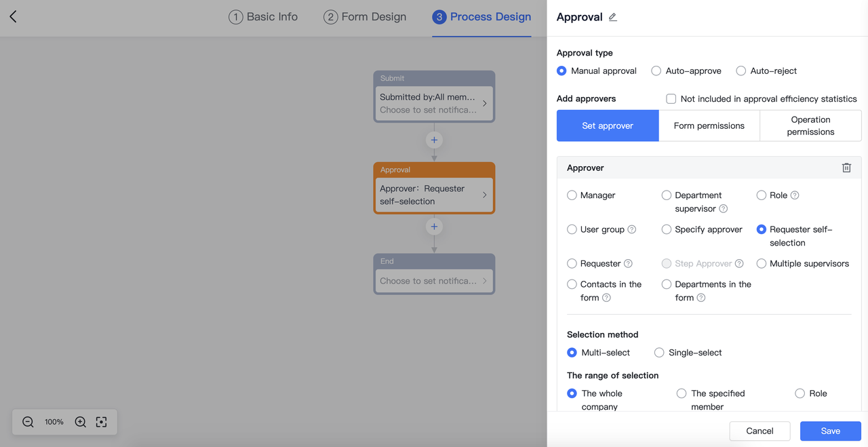868x447 pixels.
Task: Save the approval settings
Action: pos(830,431)
